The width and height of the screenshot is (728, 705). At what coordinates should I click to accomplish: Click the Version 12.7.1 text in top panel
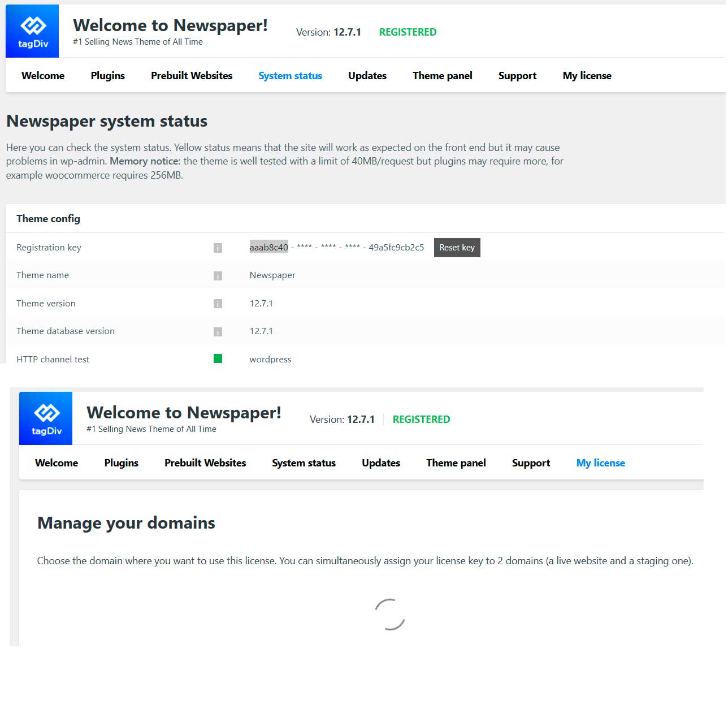(x=328, y=32)
